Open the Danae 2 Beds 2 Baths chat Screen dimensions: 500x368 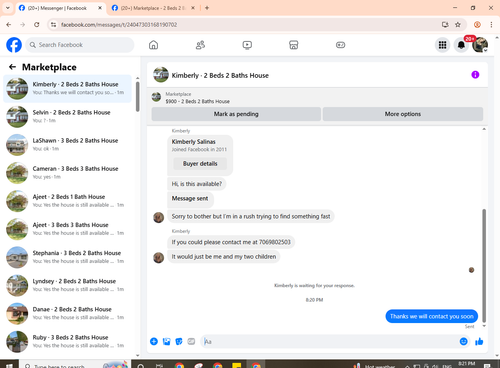[x=67, y=313]
